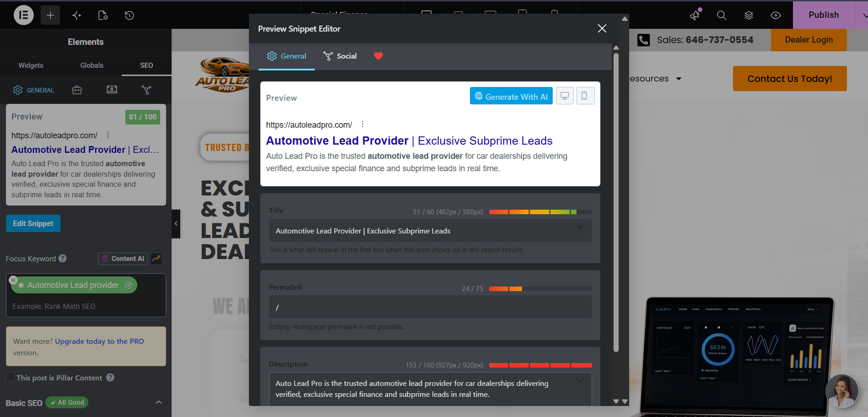Click the snippet editor vertical scrollbar
The height and width of the screenshot is (417, 868).
click(616, 201)
